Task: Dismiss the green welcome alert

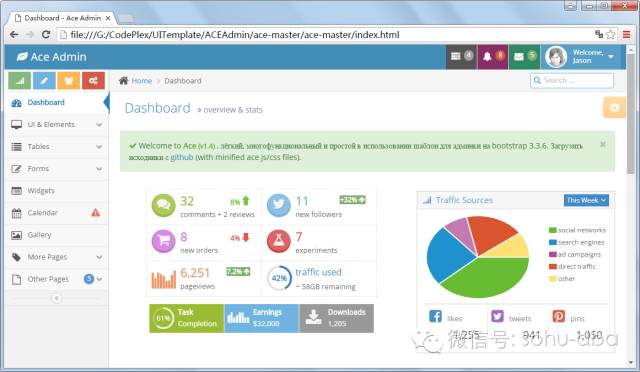Action: [x=603, y=145]
